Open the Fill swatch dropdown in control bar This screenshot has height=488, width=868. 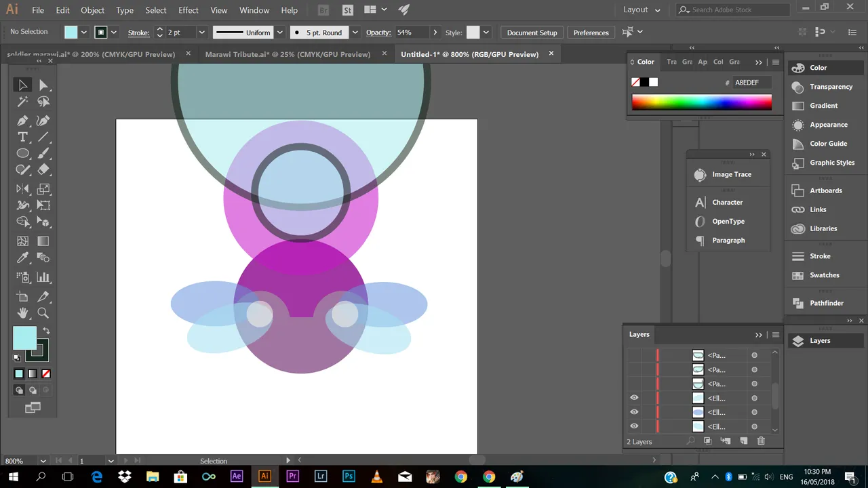[84, 33]
